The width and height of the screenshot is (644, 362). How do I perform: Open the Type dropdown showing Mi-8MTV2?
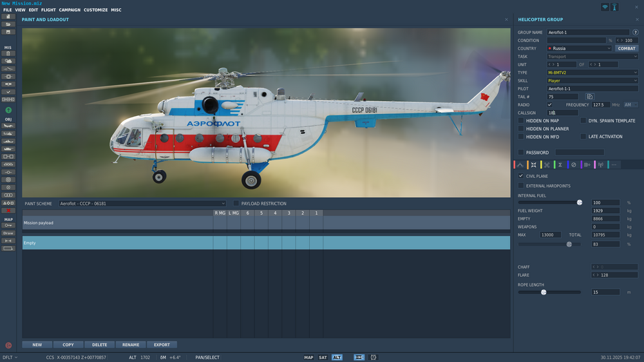(x=592, y=73)
